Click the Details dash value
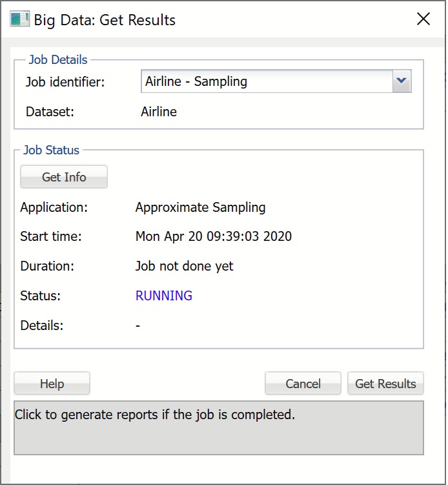 coord(138,326)
